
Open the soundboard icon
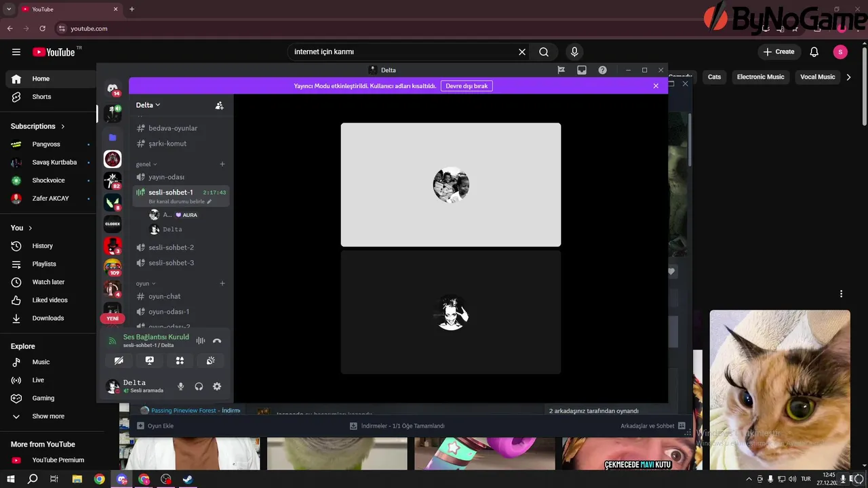point(211,361)
